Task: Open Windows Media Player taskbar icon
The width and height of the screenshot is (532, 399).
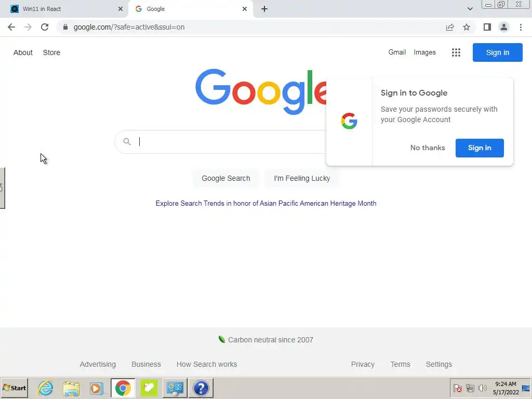Action: [x=97, y=388]
